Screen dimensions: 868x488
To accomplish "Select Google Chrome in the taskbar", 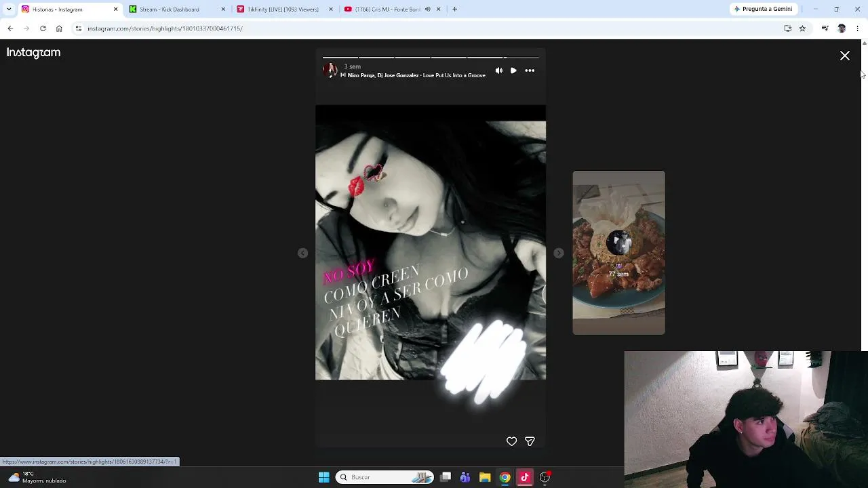I will pos(505,477).
